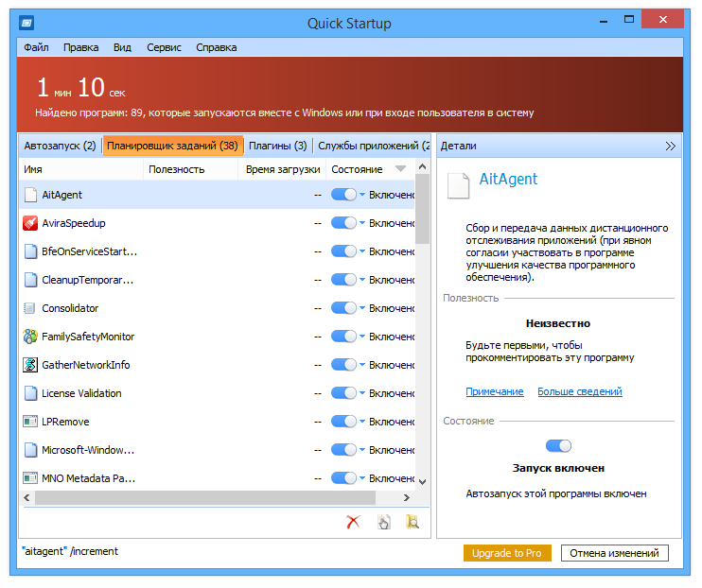
Task: Click the Microsoft-Window file icon
Action: 30,450
